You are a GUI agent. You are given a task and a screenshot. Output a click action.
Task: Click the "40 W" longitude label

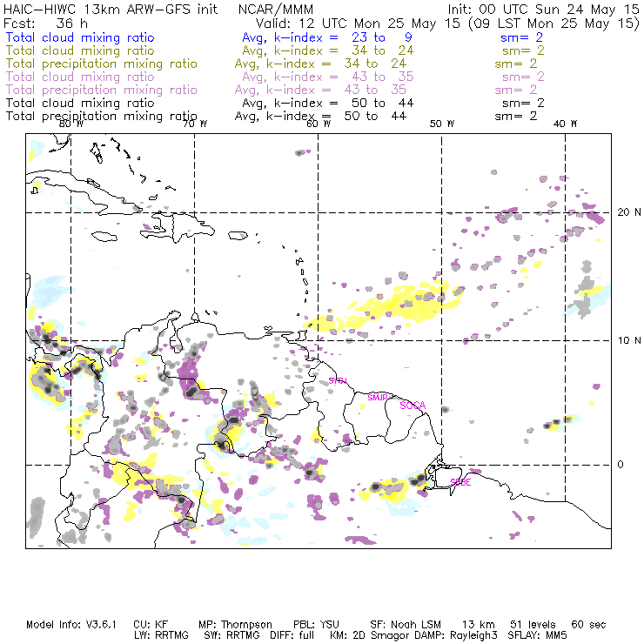coord(565,124)
